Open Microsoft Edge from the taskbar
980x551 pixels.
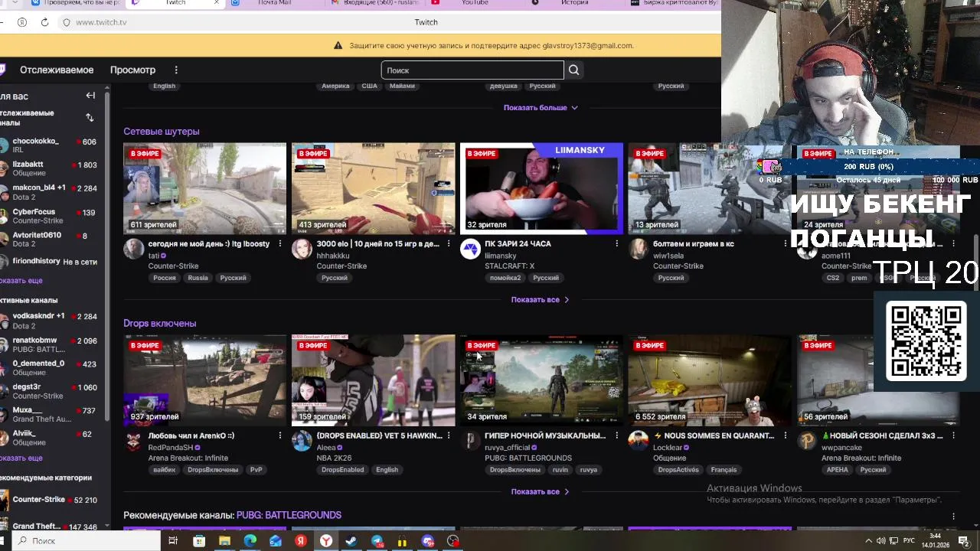(x=250, y=541)
